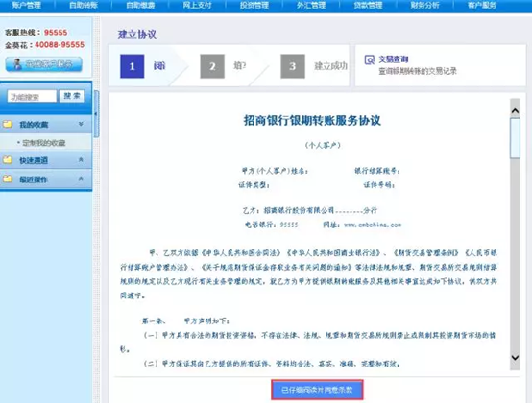Click the folder icon beside 快速通道
The width and height of the screenshot is (532, 403).
pyautogui.click(x=8, y=159)
